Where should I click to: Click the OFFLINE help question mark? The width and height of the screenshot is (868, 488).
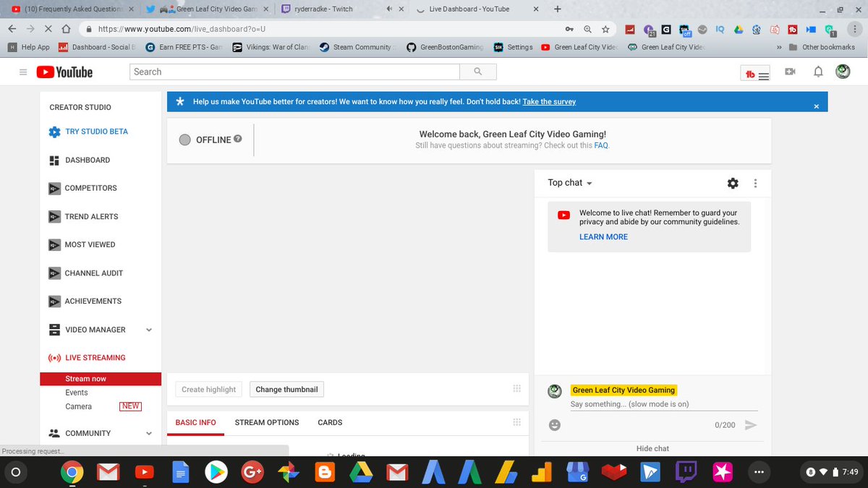click(238, 139)
